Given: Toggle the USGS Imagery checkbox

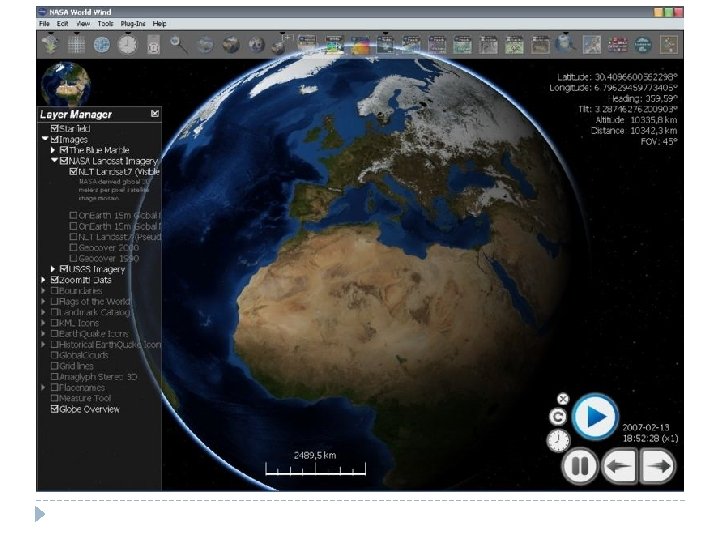Looking at the screenshot, I should (x=64, y=269).
